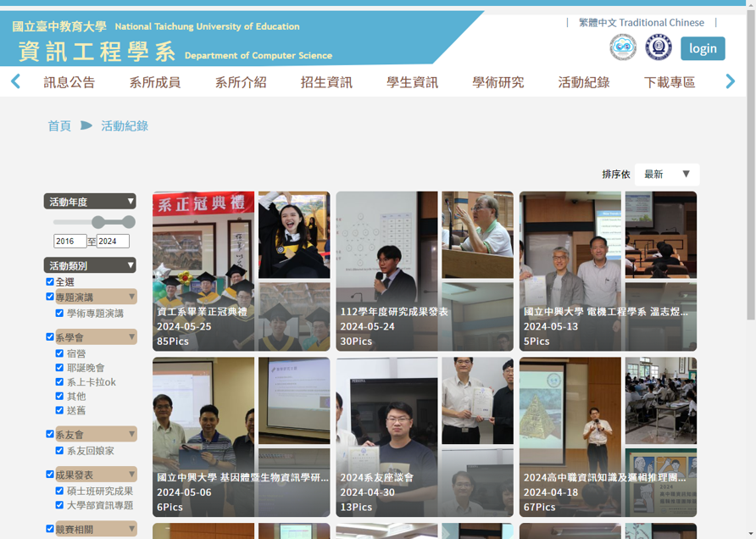
Task: Uncheck 學術專題演講 checkbox
Action: [x=59, y=314]
